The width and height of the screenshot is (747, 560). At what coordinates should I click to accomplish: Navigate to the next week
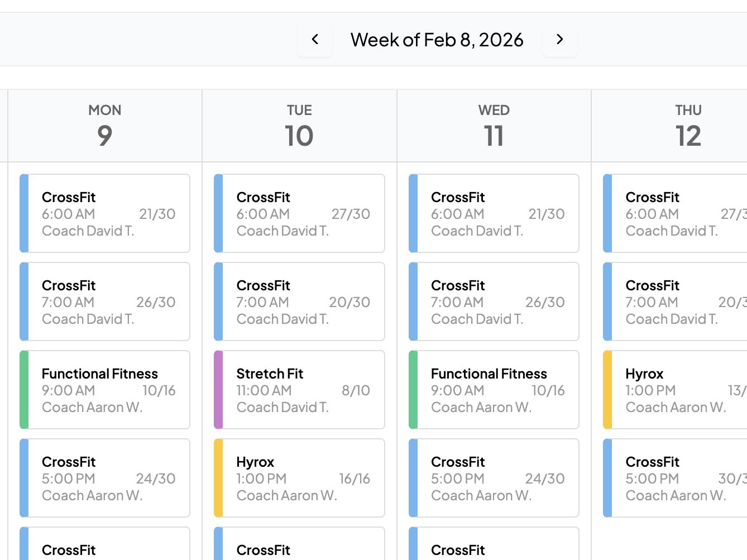point(559,39)
